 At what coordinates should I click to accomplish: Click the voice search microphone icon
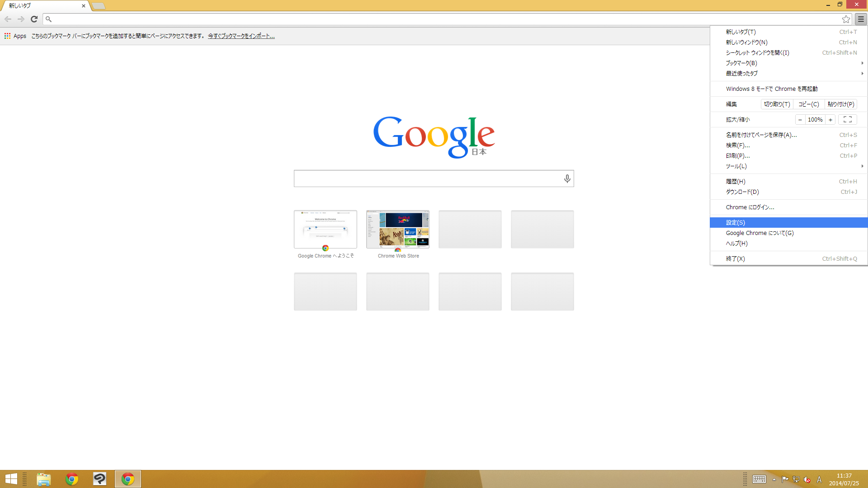[x=567, y=178]
